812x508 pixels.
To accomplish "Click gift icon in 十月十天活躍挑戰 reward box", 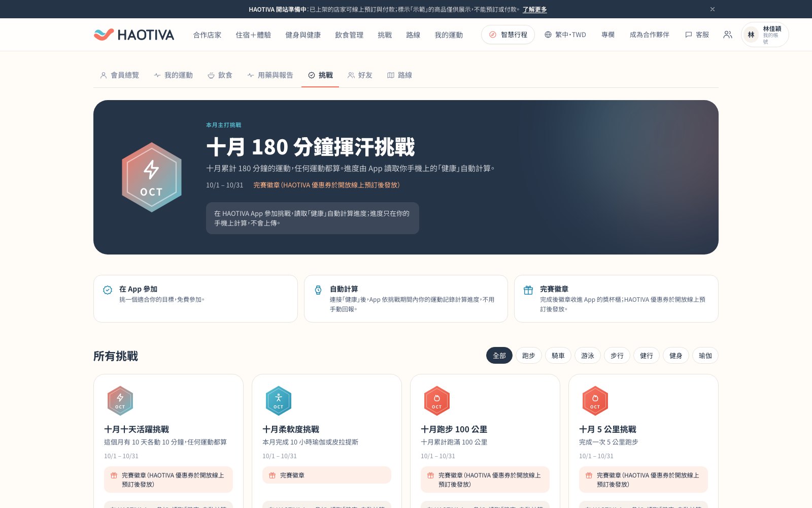I will 114,475.
